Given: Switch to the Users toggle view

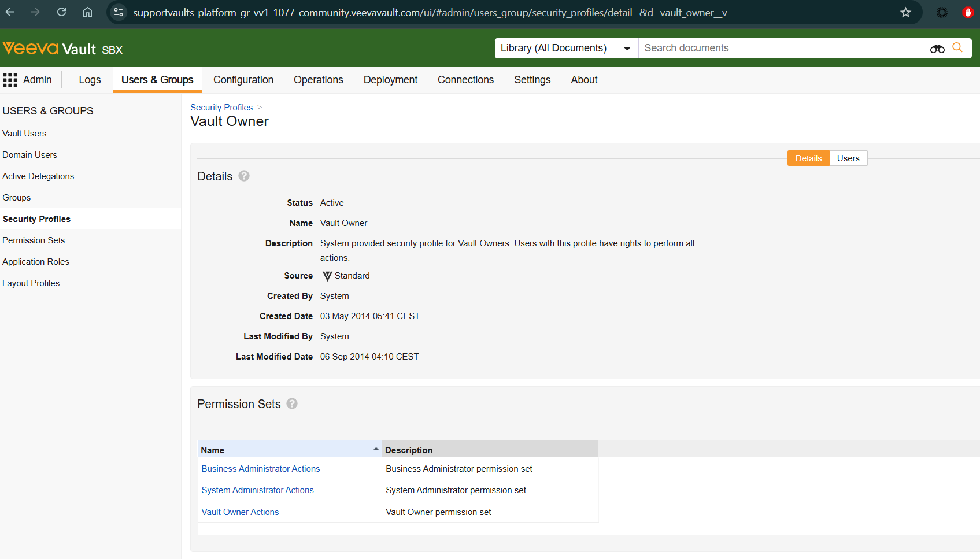Looking at the screenshot, I should (x=848, y=158).
